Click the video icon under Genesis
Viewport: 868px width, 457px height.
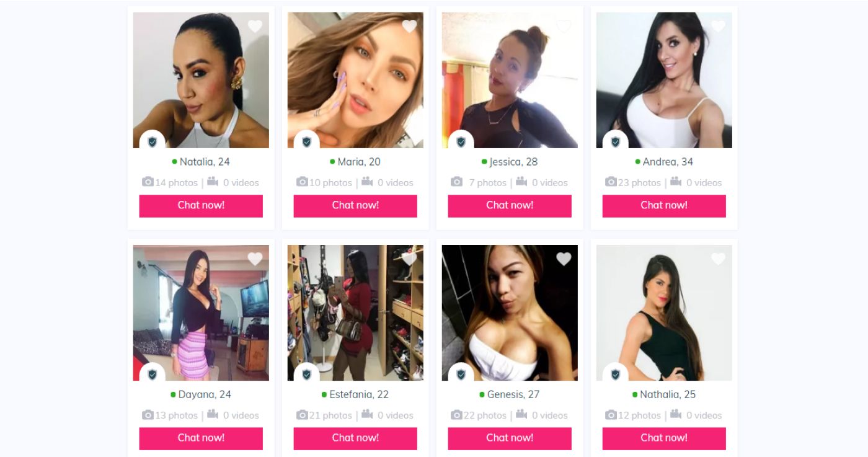pyautogui.click(x=521, y=414)
